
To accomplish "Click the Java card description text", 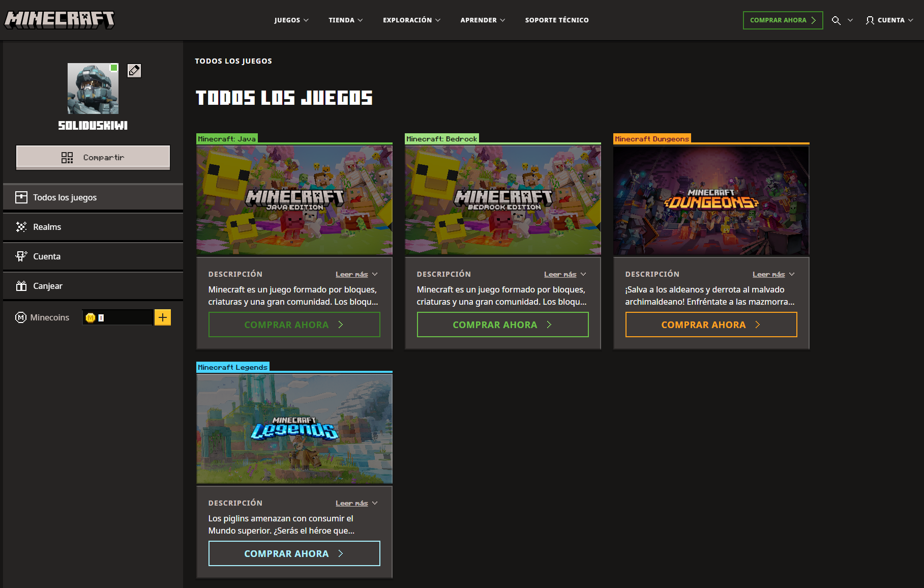I will point(293,296).
